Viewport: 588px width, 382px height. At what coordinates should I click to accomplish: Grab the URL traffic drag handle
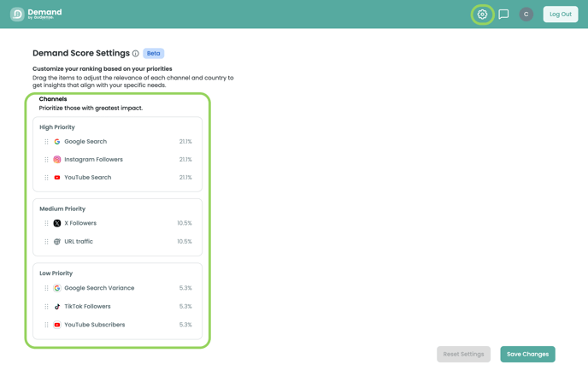pyautogui.click(x=46, y=242)
